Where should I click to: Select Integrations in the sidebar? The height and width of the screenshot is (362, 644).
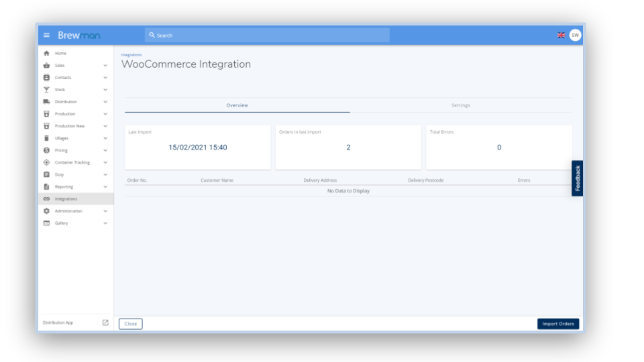click(x=76, y=198)
